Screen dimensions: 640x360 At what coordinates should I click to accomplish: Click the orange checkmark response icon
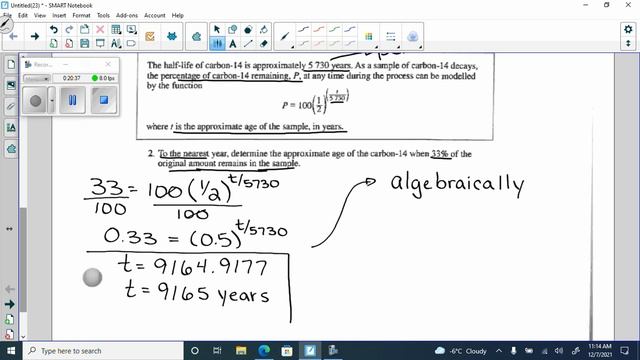150,36
